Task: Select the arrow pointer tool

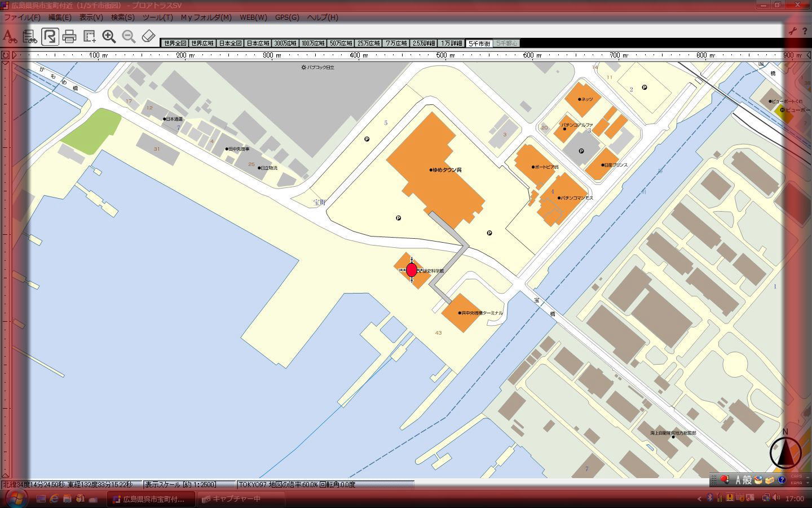Action: tap(50, 37)
